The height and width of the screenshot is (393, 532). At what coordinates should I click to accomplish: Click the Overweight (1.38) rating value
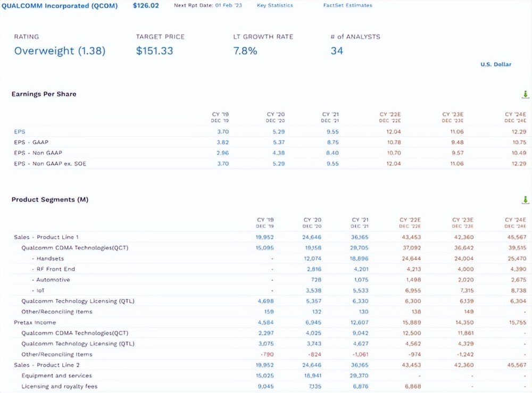click(60, 51)
